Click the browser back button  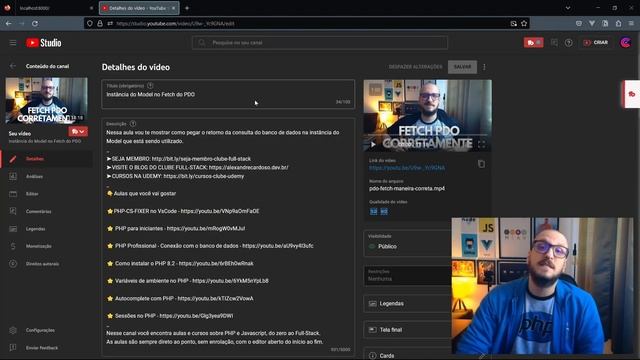[9, 24]
